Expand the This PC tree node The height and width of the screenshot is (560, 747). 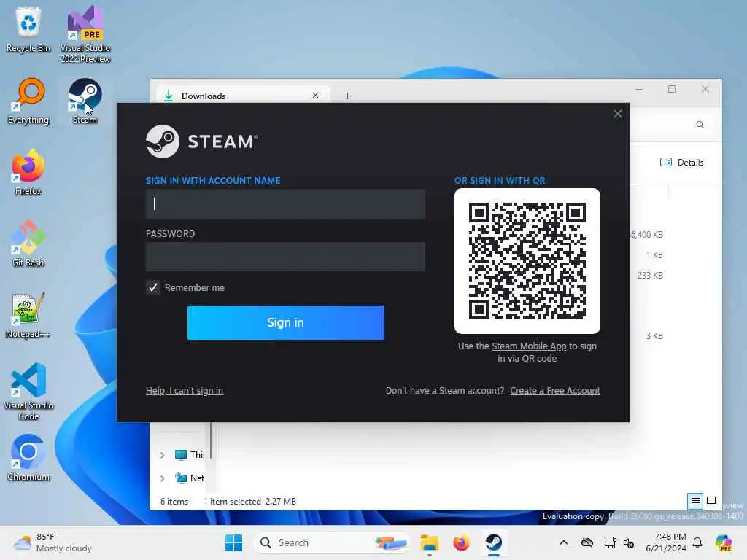tap(163, 455)
